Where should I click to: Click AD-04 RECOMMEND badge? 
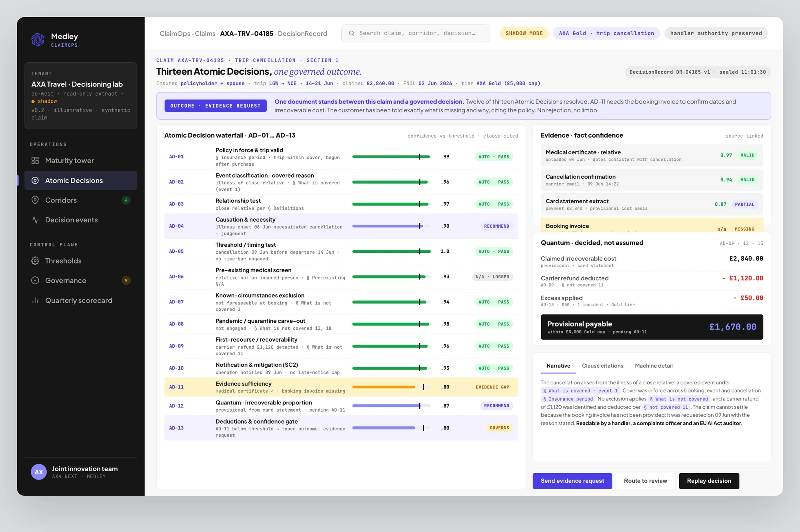[x=496, y=226]
